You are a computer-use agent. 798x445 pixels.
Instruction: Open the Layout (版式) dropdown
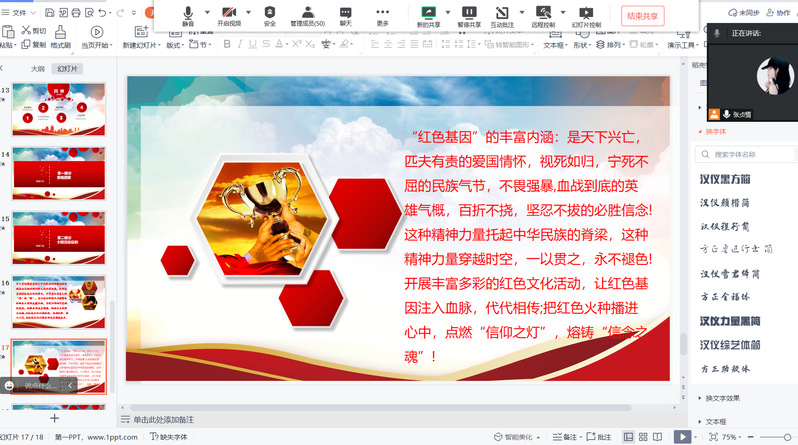[x=176, y=45]
